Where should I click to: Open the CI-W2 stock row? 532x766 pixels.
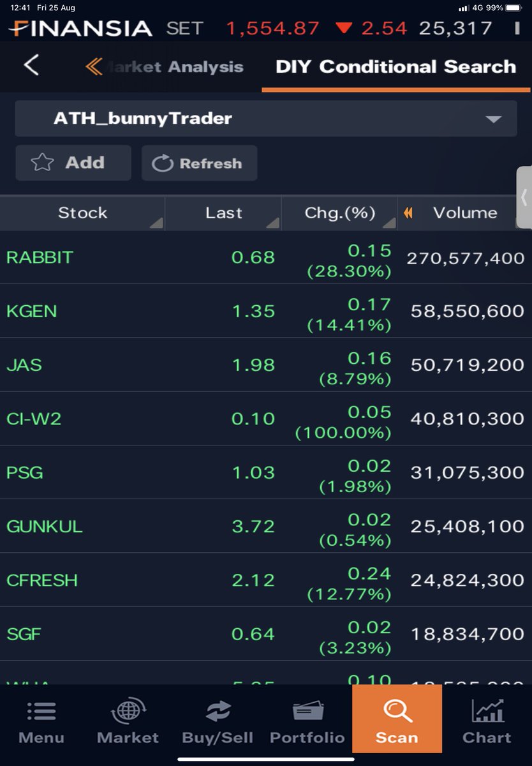[266, 419]
